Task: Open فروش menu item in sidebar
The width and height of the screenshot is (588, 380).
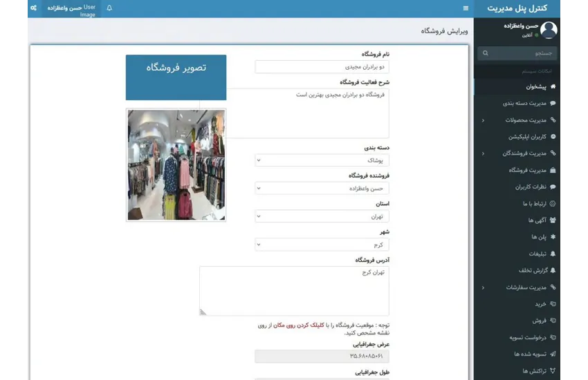Action: click(x=517, y=321)
